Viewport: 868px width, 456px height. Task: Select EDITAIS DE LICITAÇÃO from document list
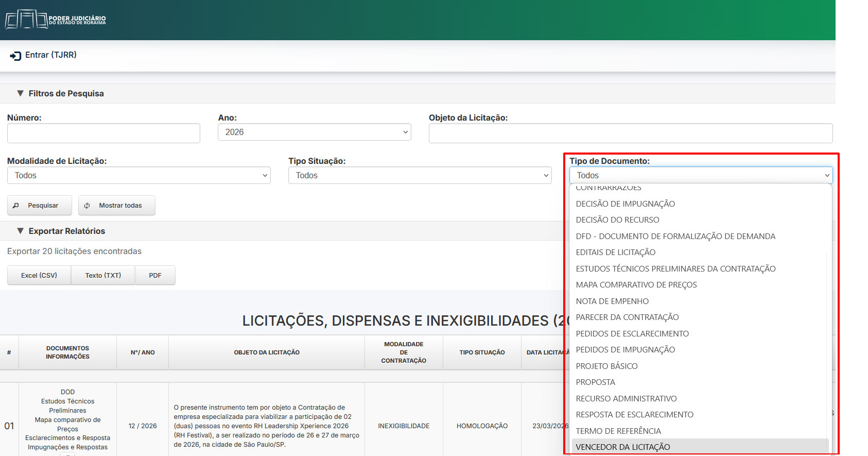click(x=615, y=252)
